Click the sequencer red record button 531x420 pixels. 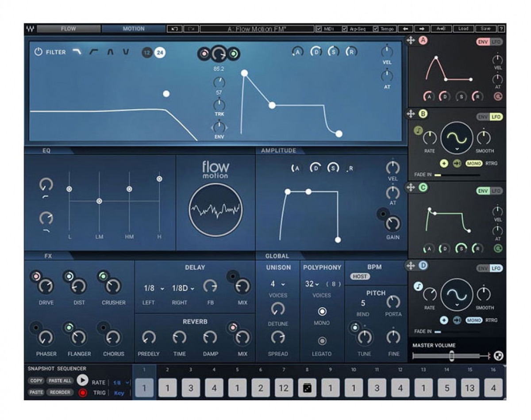(x=82, y=393)
